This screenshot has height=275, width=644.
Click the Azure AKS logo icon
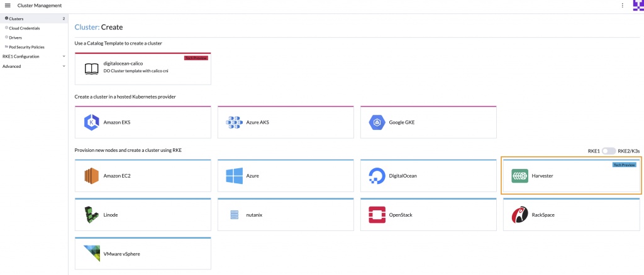coord(235,122)
